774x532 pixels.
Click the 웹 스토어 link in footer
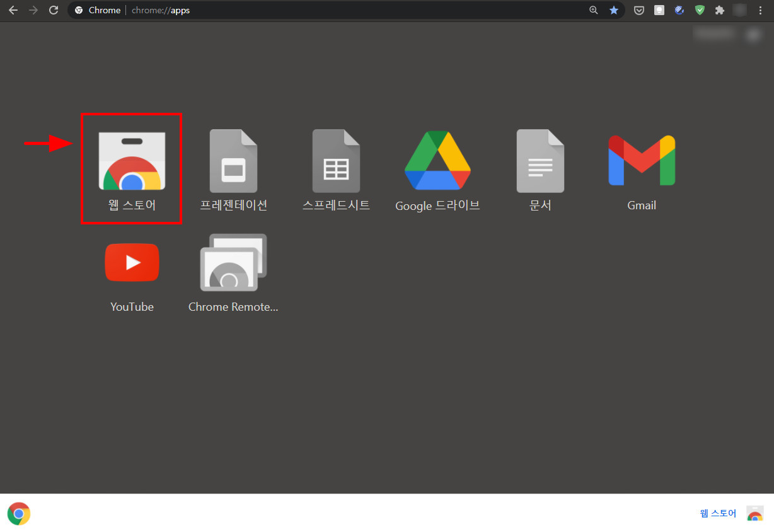point(718,513)
